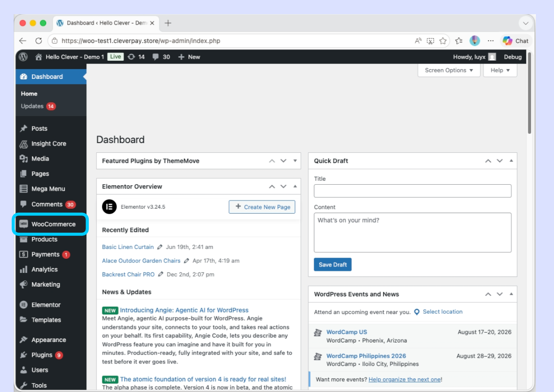Move Featured Plugins panel down

coord(283,161)
